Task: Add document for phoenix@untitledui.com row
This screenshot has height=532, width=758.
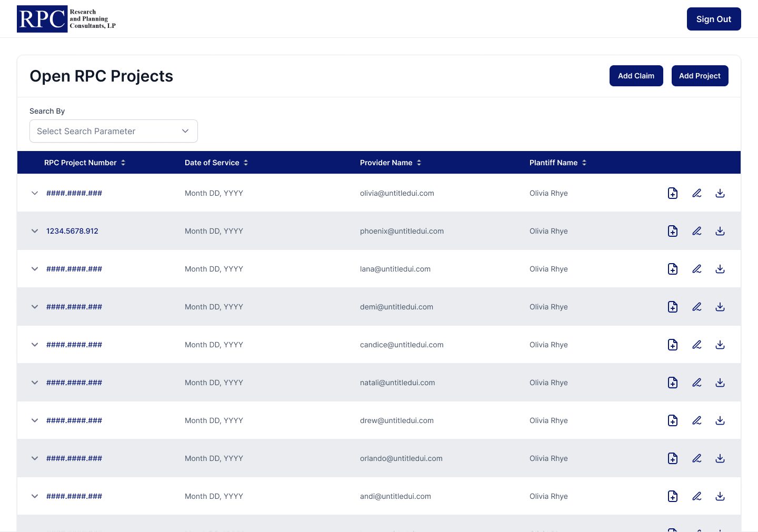Action: pyautogui.click(x=673, y=231)
